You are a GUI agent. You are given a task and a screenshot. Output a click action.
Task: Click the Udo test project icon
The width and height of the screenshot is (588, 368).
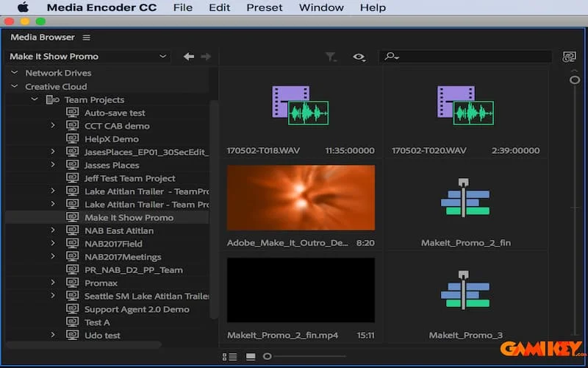tap(72, 335)
